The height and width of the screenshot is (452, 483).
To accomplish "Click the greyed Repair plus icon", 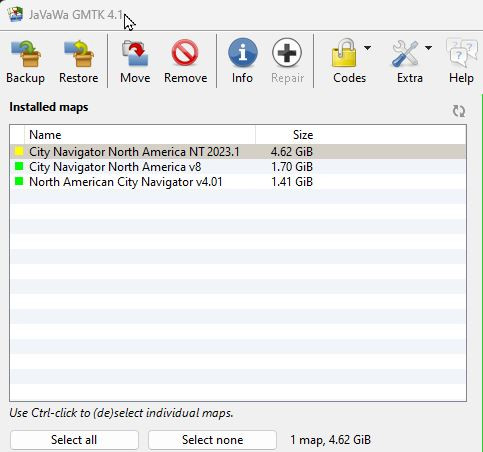I will (287, 53).
